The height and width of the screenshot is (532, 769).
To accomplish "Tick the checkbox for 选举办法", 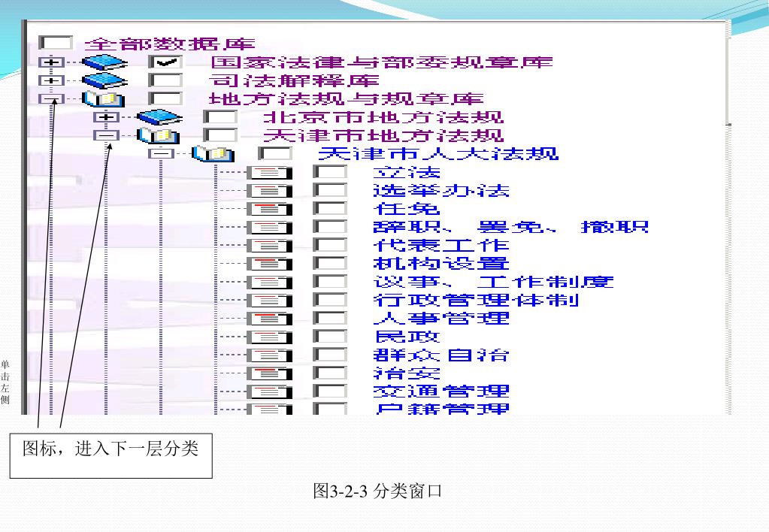I will click(330, 190).
